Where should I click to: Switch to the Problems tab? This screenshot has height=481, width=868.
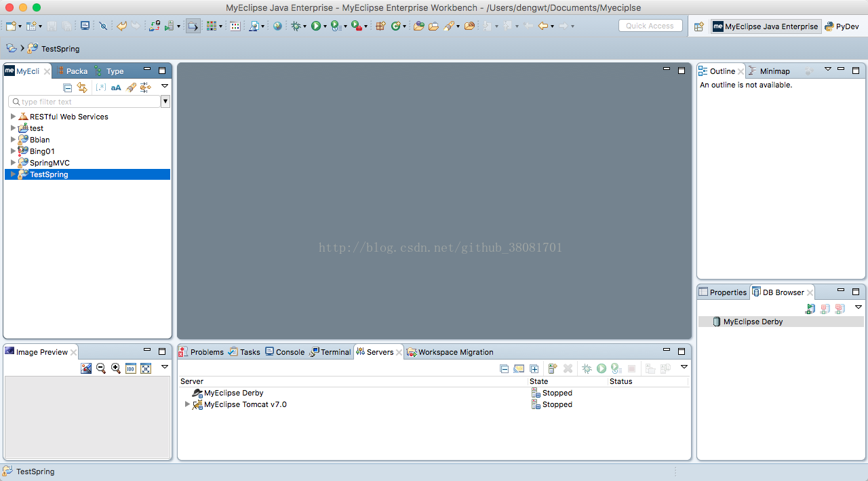[201, 352]
